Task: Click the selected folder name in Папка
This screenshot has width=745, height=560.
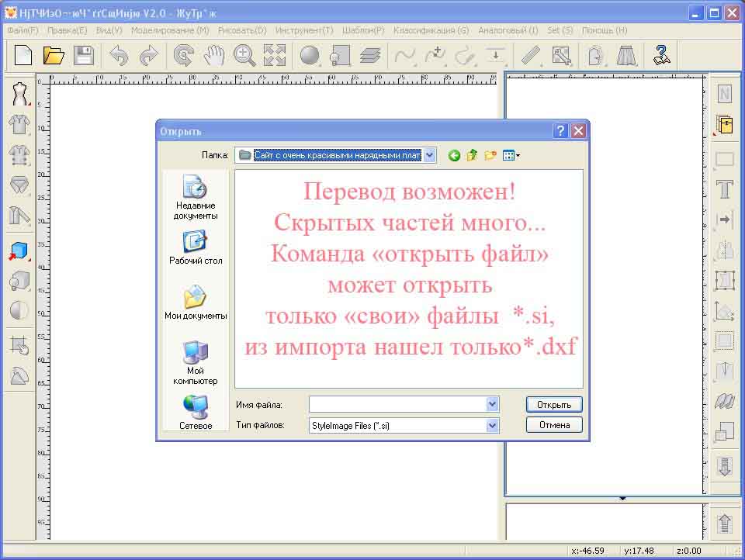Action: pyautogui.click(x=338, y=155)
